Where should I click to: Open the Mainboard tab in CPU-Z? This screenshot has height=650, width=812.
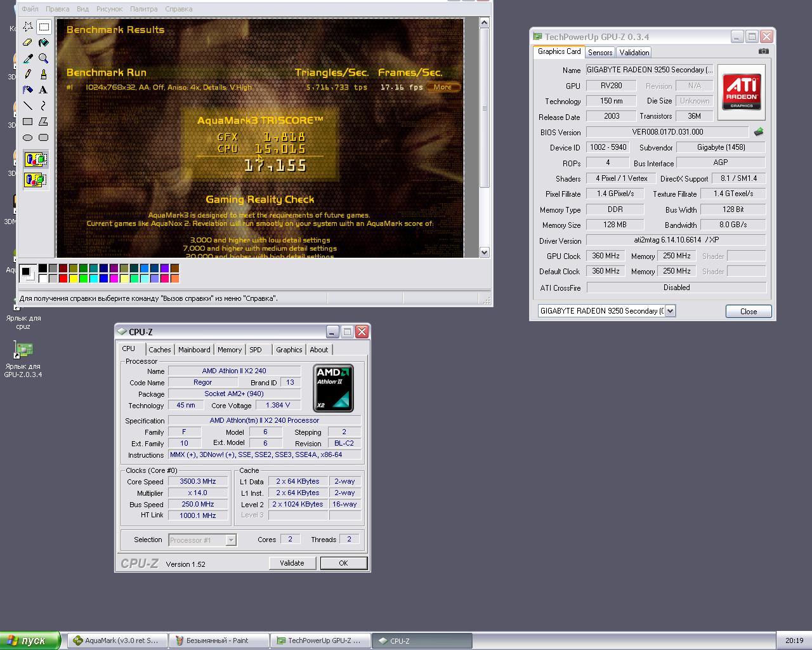click(x=194, y=350)
